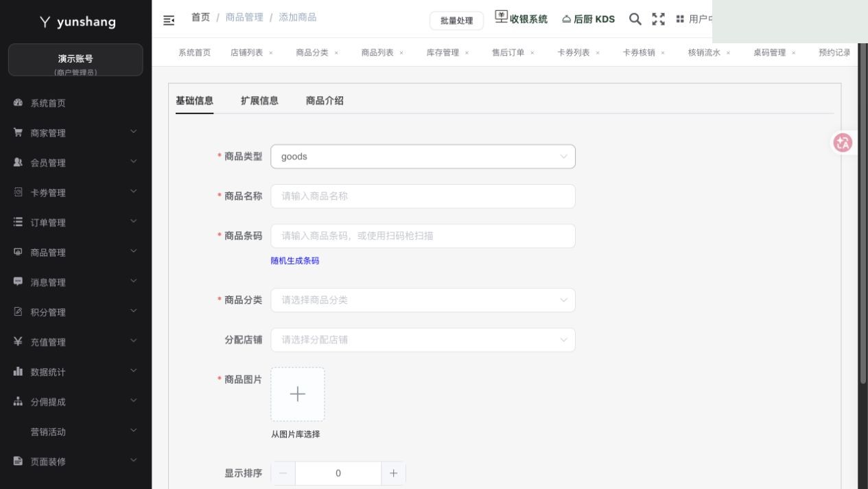Expand the 订单管理 menu chevron
The height and width of the screenshot is (489, 868).
134,222
